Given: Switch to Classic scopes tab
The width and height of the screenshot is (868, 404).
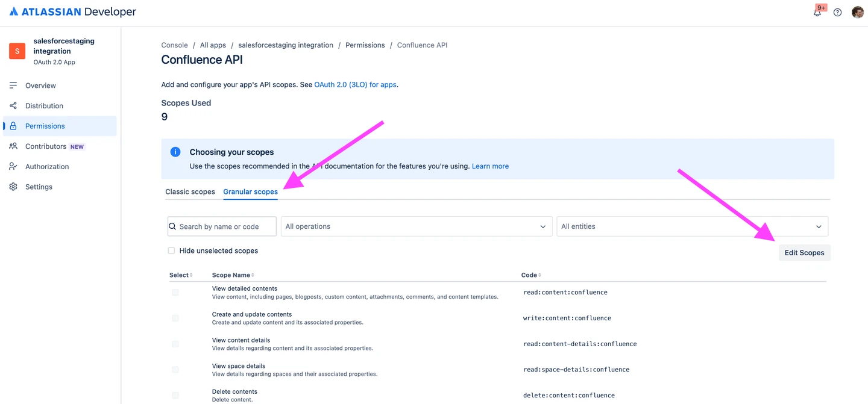Looking at the screenshot, I should pyautogui.click(x=190, y=191).
